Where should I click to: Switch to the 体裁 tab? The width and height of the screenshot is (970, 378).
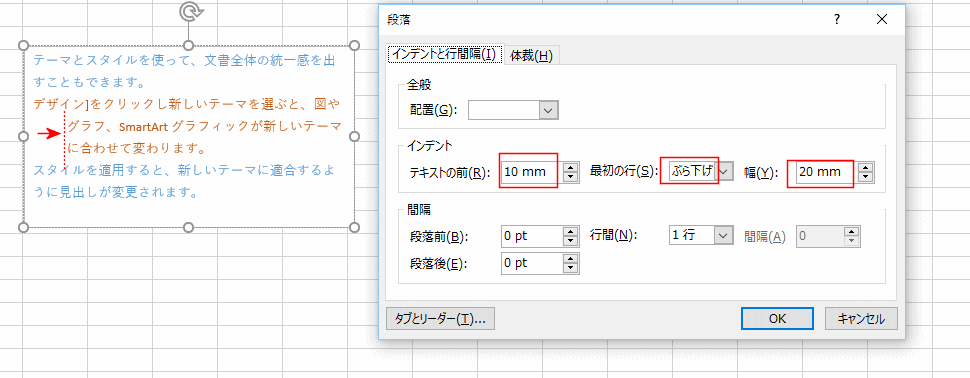(x=531, y=56)
